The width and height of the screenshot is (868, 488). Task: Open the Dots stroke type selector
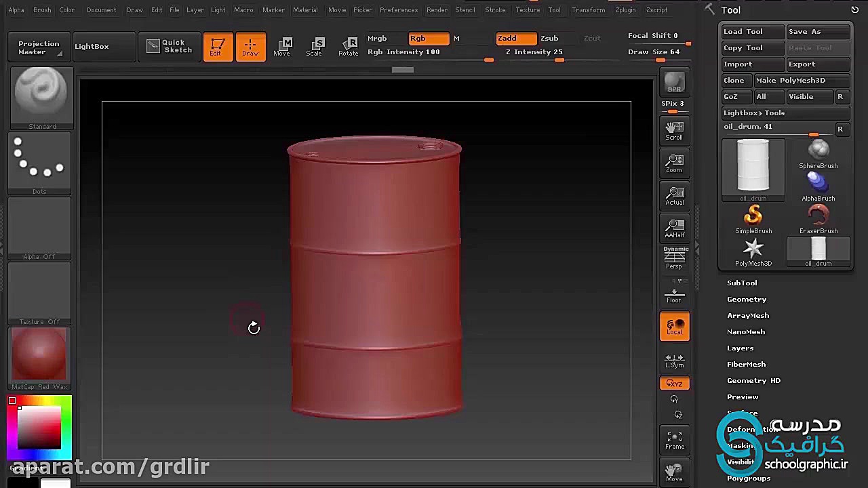click(x=40, y=163)
